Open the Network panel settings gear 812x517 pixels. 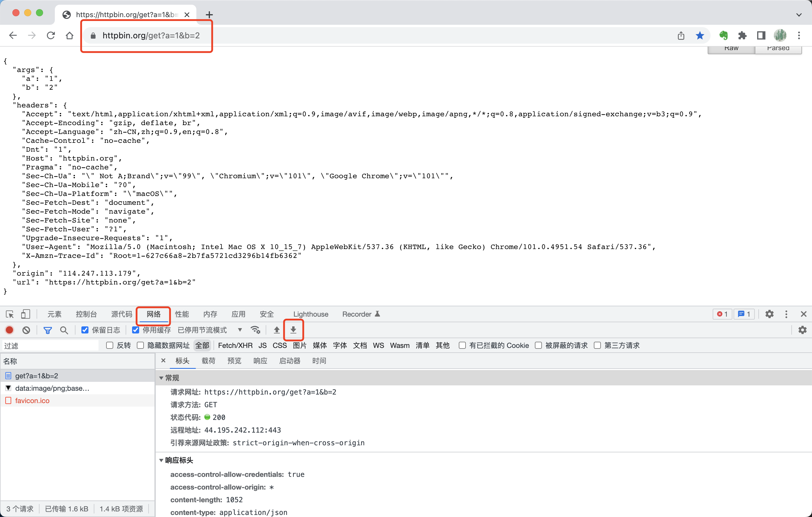click(802, 330)
